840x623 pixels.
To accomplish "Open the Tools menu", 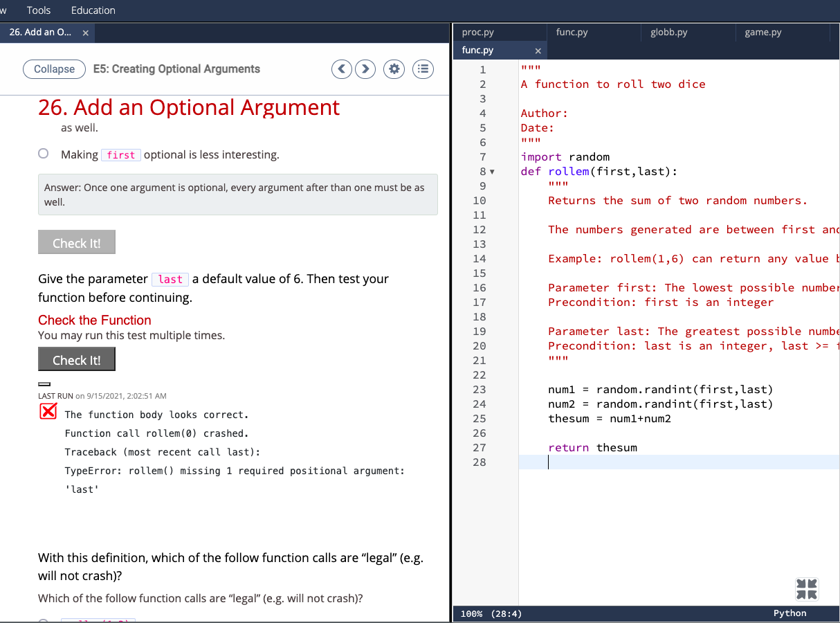I will tap(38, 10).
